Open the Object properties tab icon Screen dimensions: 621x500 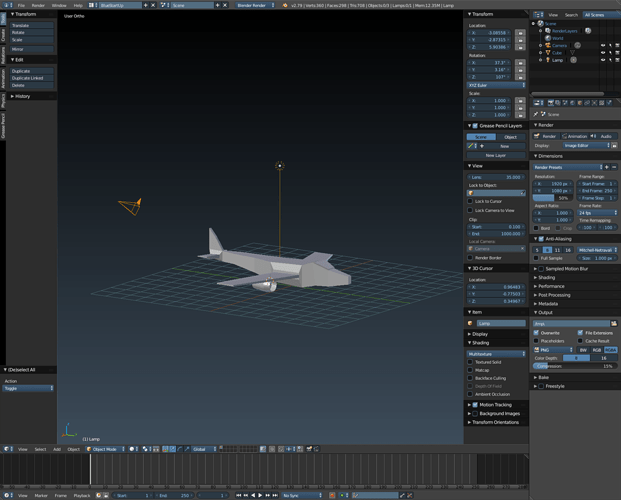(580, 103)
